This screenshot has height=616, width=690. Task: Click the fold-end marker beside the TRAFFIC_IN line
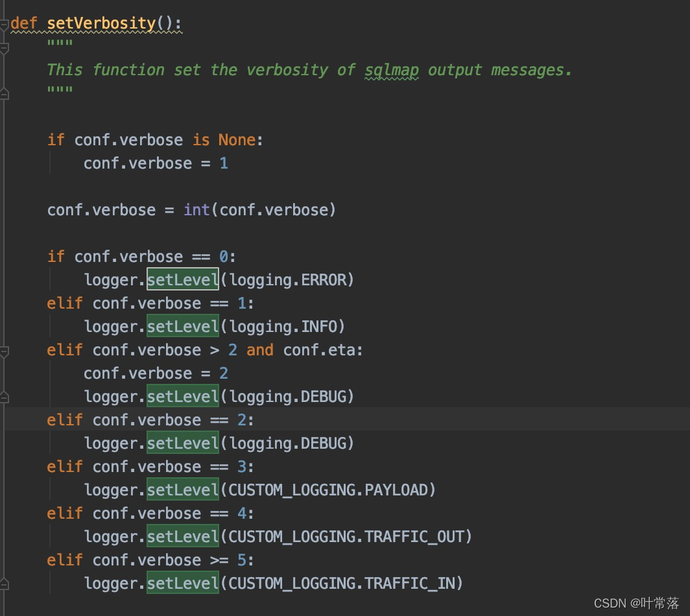pos(4,584)
